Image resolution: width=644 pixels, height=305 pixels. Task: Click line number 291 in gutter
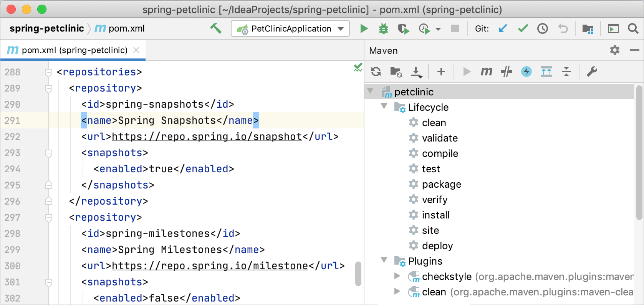12,120
